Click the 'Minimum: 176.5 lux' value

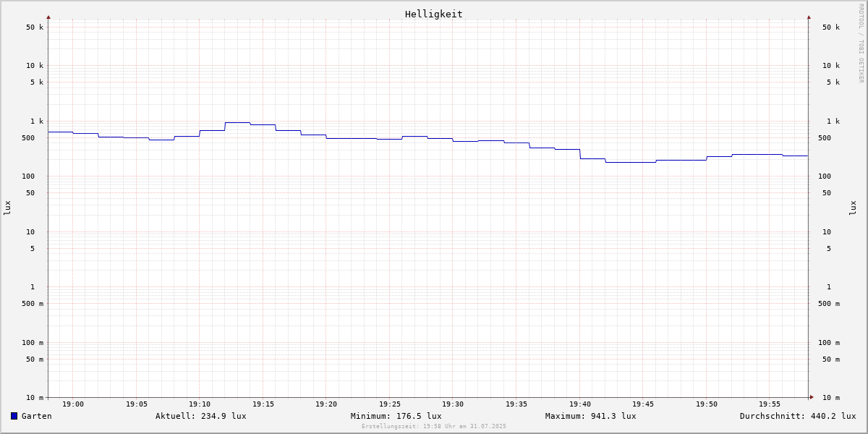tap(396, 416)
